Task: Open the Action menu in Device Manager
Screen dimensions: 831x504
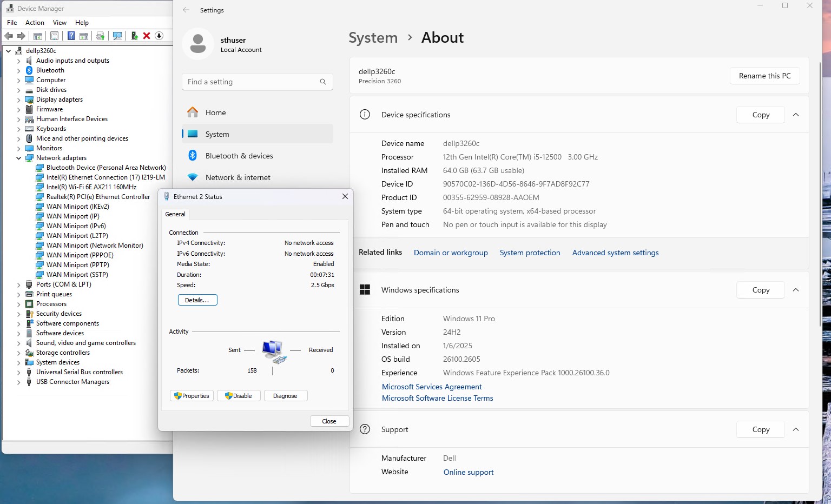Action: (35, 23)
